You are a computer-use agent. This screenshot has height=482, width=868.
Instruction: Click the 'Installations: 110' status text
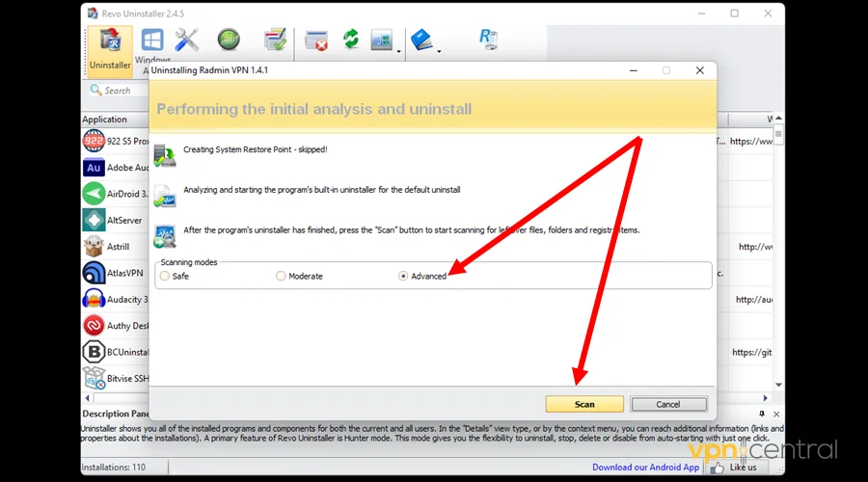pos(114,468)
